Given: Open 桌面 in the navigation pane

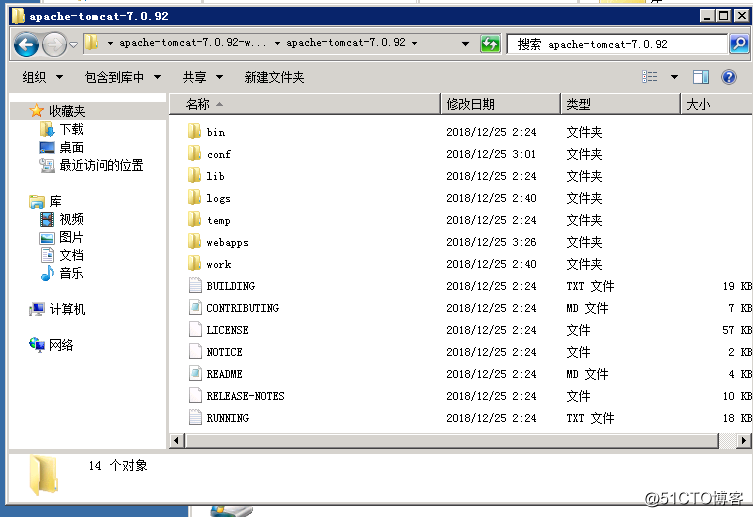Looking at the screenshot, I should tap(72, 147).
